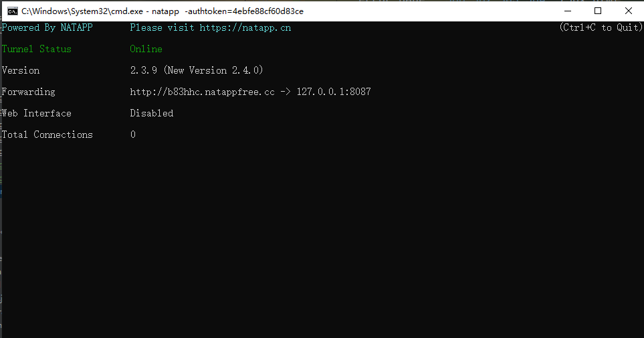Click the Total Connections label
The image size is (644, 338).
pyautogui.click(x=47, y=135)
